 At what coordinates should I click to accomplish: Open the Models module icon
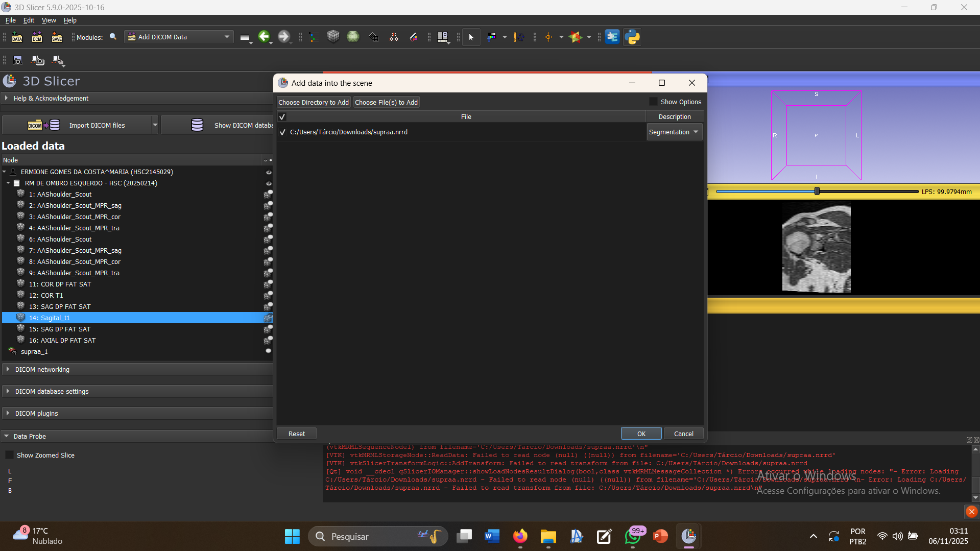coord(353,37)
